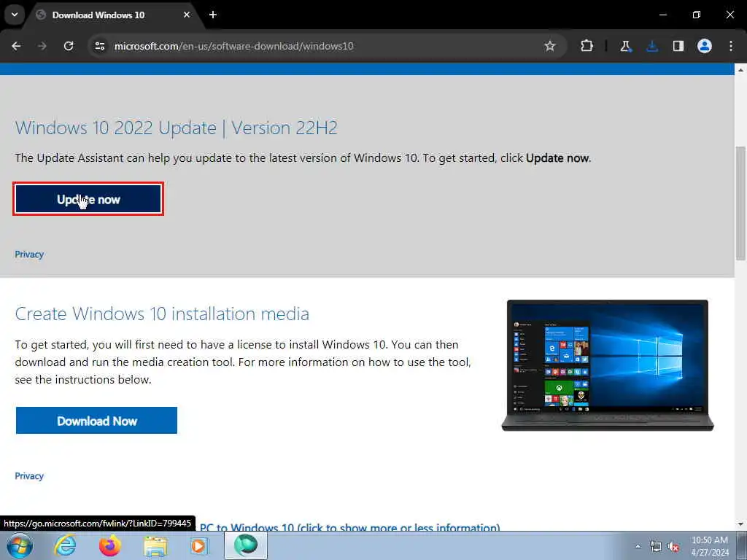Select the Download Windows 10 tab

click(x=115, y=15)
